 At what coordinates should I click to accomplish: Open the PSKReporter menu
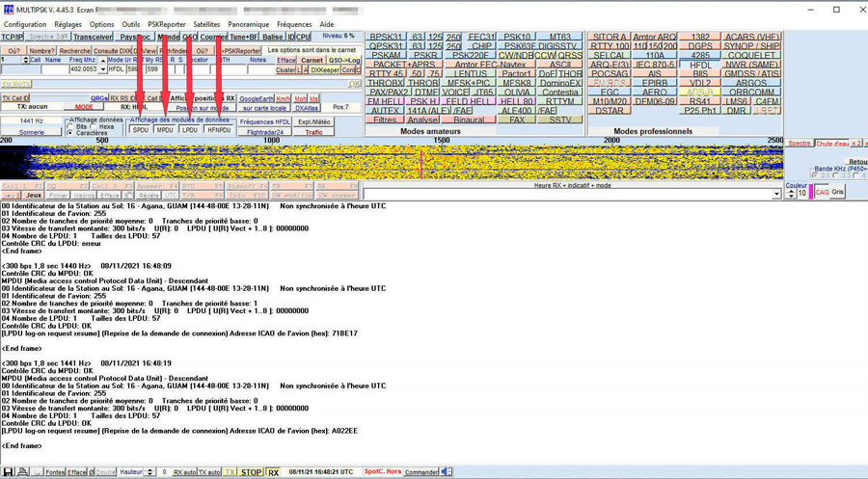[x=167, y=24]
